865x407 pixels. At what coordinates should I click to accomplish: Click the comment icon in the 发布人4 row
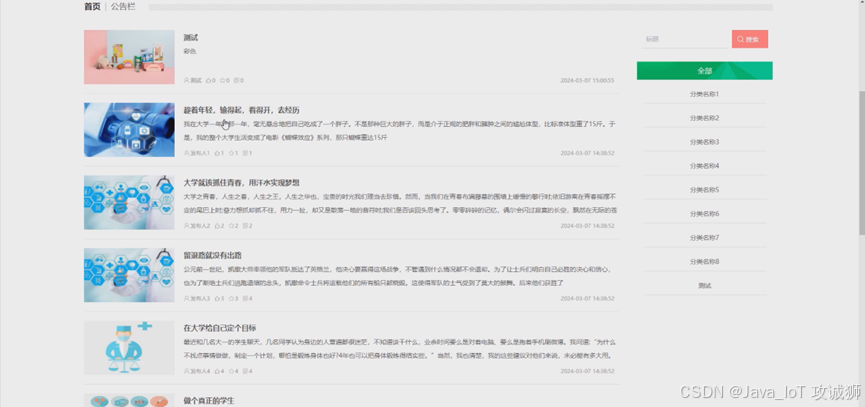pyautogui.click(x=245, y=372)
